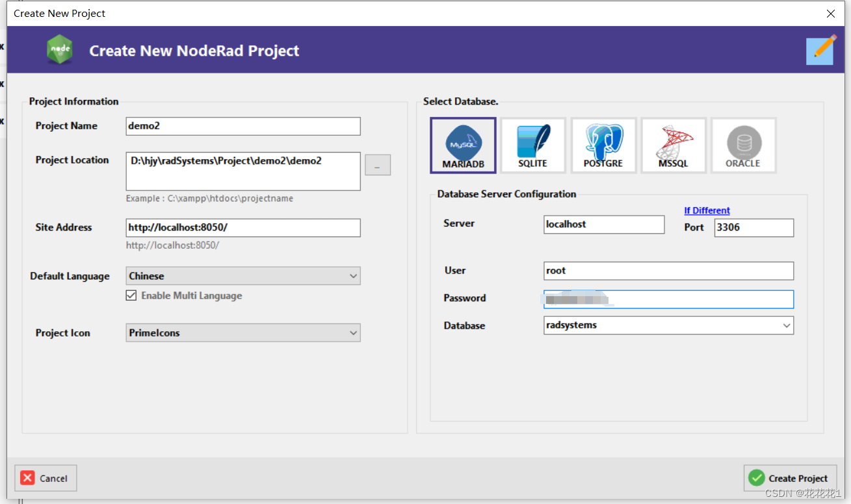The height and width of the screenshot is (504, 851).
Task: Open the Default Language dropdown
Action: pos(243,276)
